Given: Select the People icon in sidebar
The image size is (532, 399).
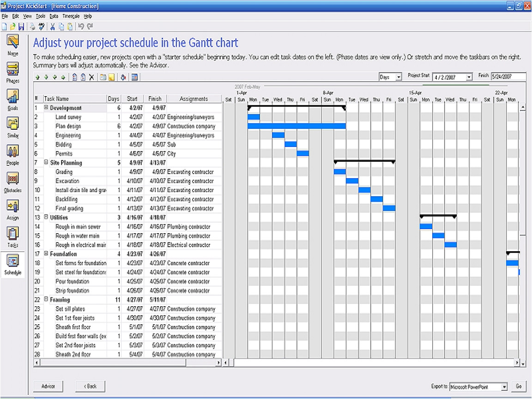Looking at the screenshot, I should point(12,152).
